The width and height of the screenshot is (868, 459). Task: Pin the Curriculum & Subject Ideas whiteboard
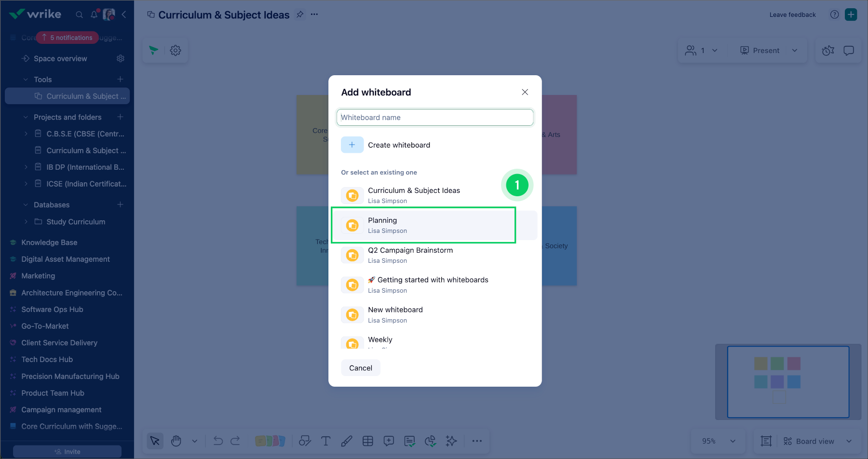pyautogui.click(x=300, y=14)
